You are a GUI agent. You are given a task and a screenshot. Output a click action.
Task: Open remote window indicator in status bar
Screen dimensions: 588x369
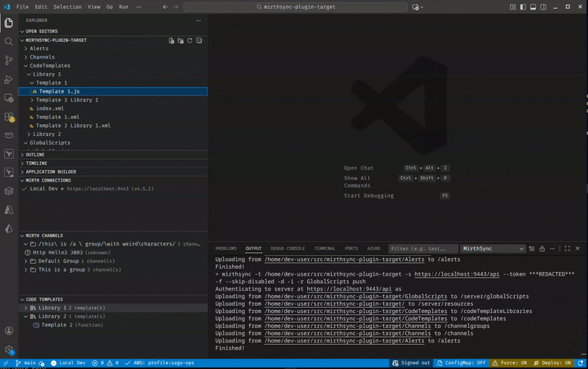[6, 362]
